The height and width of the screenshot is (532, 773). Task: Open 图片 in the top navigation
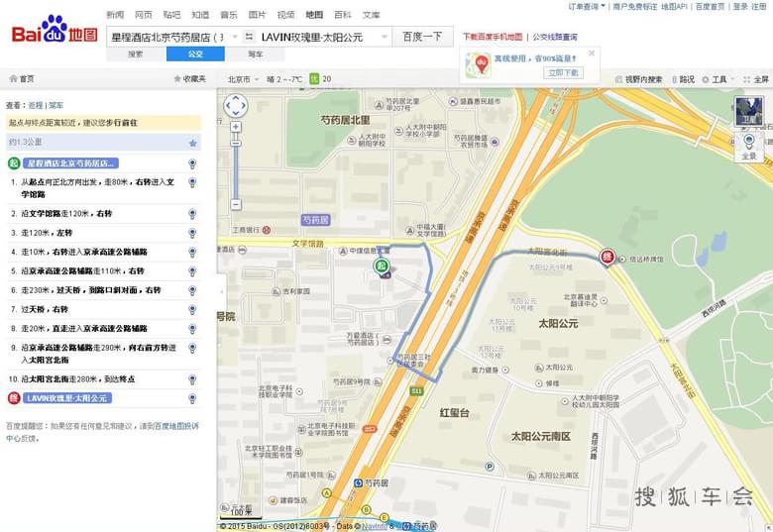pyautogui.click(x=257, y=15)
